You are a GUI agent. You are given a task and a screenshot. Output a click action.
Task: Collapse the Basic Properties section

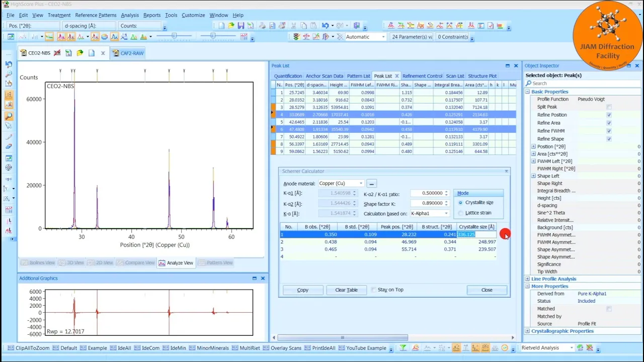(527, 92)
